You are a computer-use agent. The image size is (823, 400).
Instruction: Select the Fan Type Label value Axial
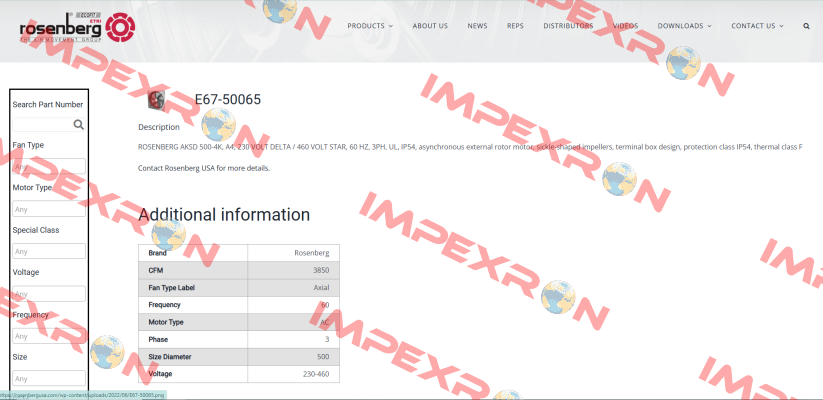321,288
